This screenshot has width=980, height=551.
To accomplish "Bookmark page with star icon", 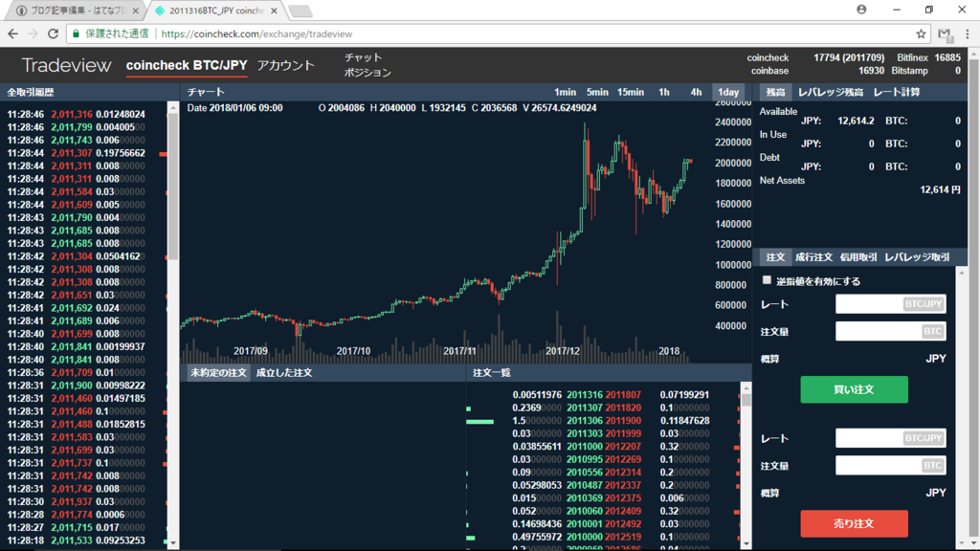I will (921, 33).
